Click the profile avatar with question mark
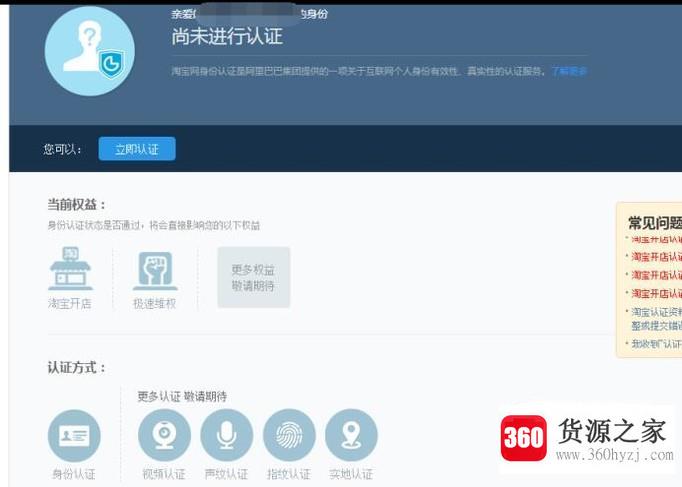This screenshot has height=487, width=682. [x=90, y=51]
